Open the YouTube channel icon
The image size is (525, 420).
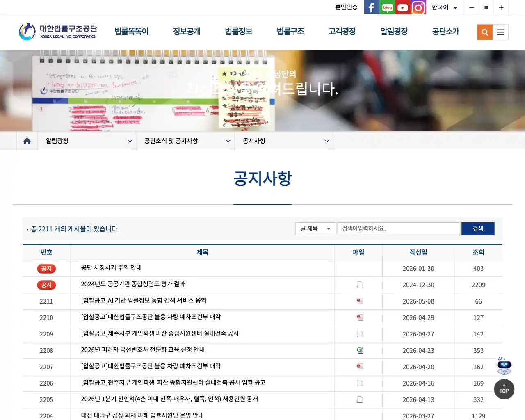[403, 7]
